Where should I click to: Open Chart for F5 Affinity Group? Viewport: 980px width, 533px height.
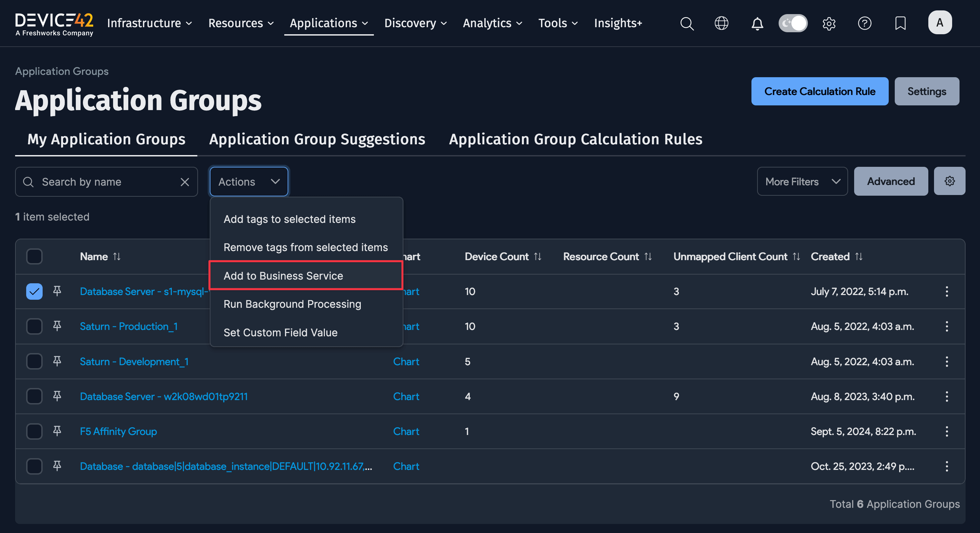pyautogui.click(x=406, y=431)
